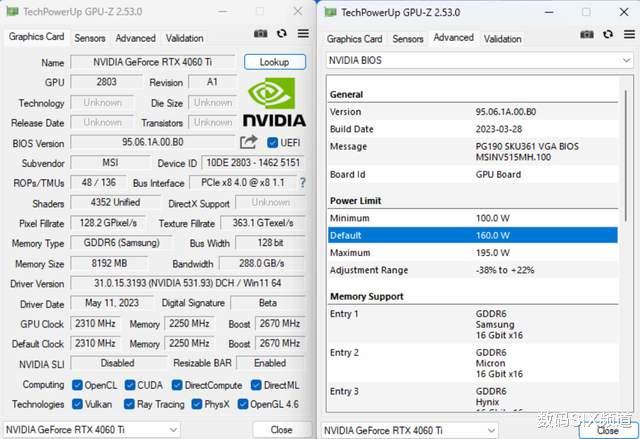Select Advanced tab in right window
This screenshot has height=439, width=640.
(x=453, y=38)
